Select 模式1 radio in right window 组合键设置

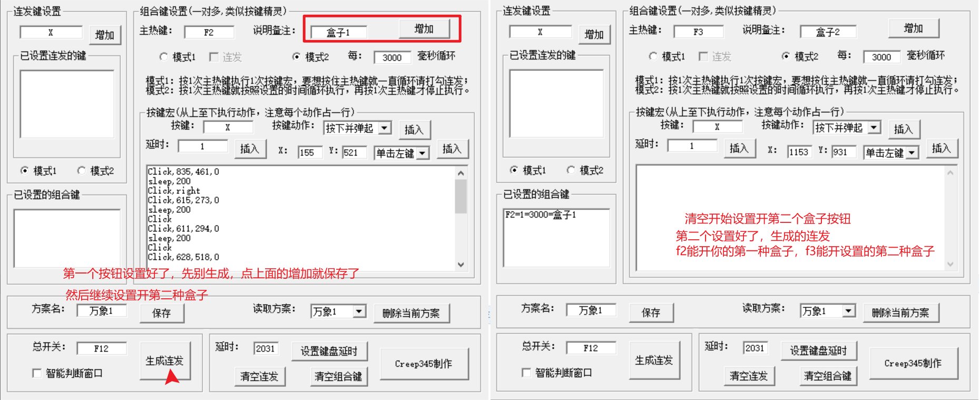pyautogui.click(x=653, y=56)
